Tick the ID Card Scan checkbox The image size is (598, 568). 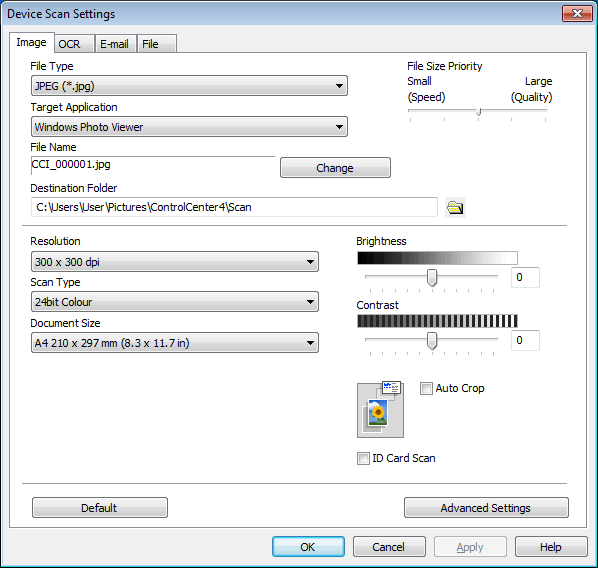coord(363,458)
